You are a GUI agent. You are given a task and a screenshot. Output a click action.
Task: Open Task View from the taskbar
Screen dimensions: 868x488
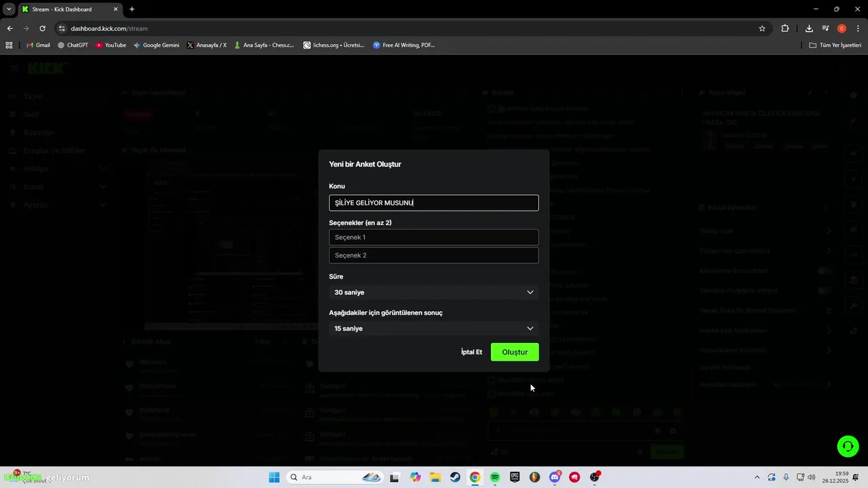(x=395, y=477)
